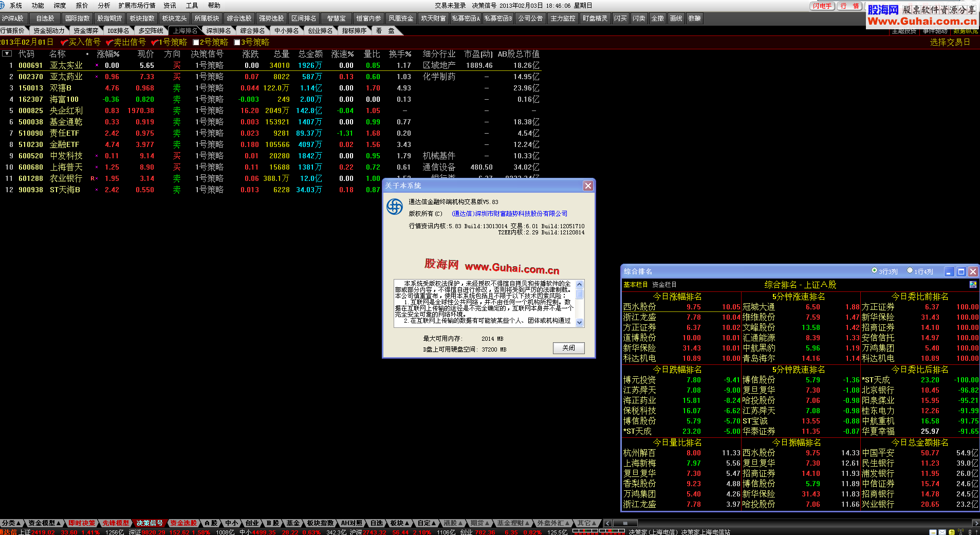
Task: Select stock row 000691 亚太实业
Action: (x=271, y=65)
